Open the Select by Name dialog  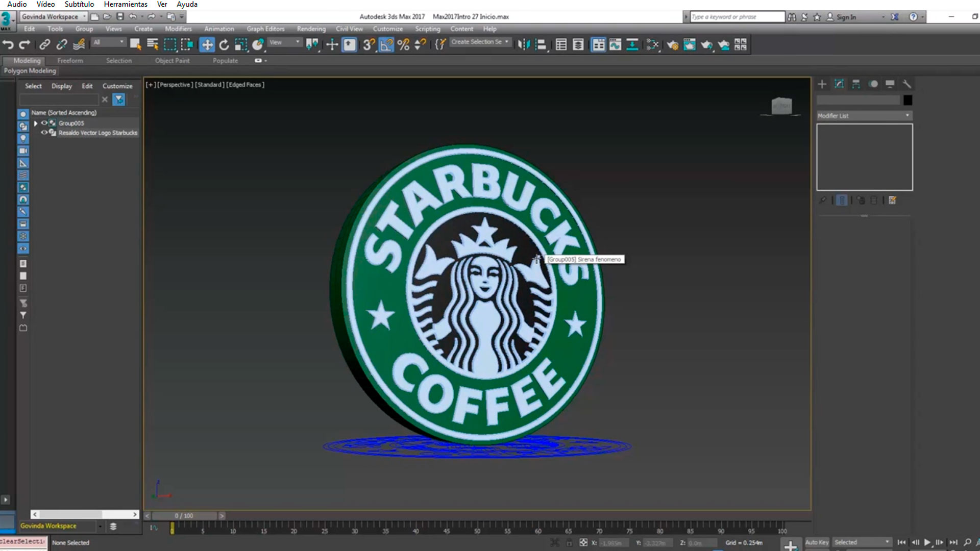[x=152, y=45]
